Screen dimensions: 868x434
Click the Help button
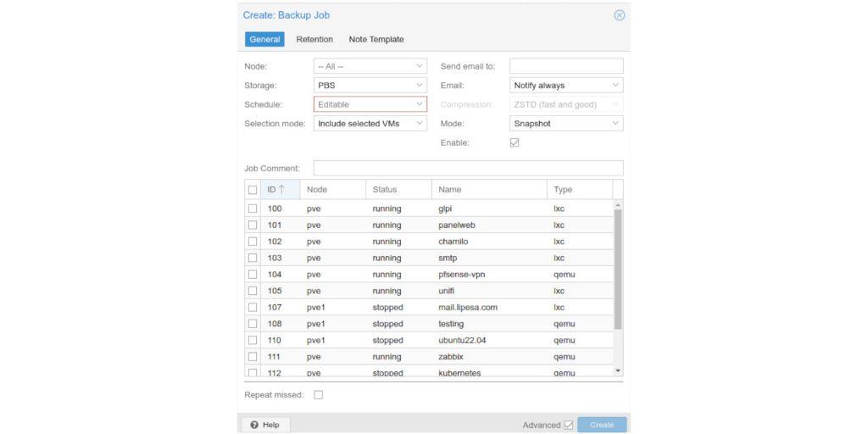click(x=265, y=425)
